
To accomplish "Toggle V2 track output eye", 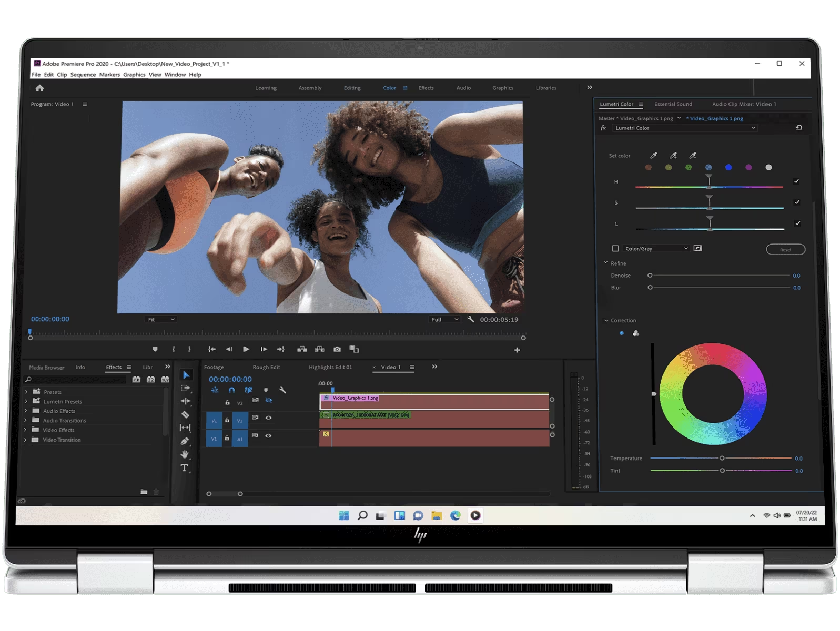I will pos(269,400).
